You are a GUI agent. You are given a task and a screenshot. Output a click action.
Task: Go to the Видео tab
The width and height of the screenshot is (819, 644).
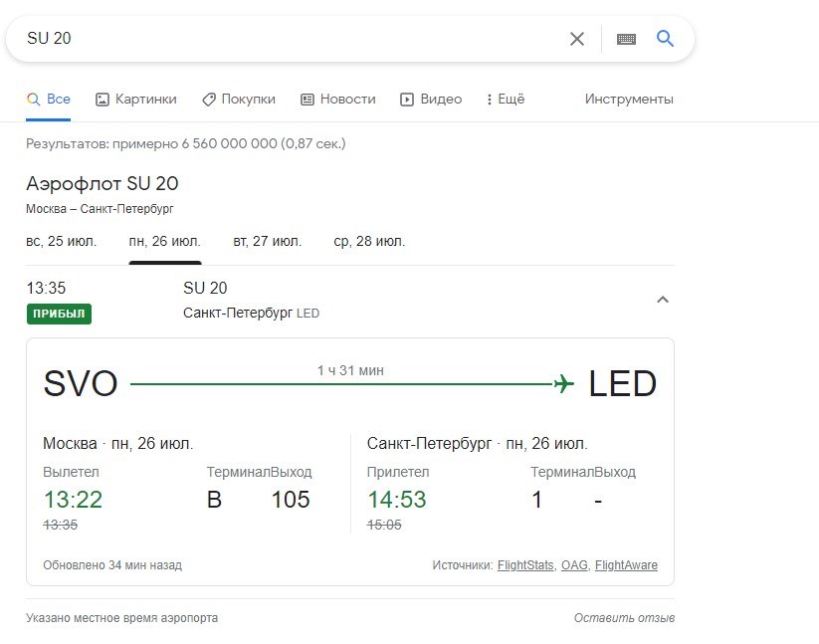coord(431,100)
